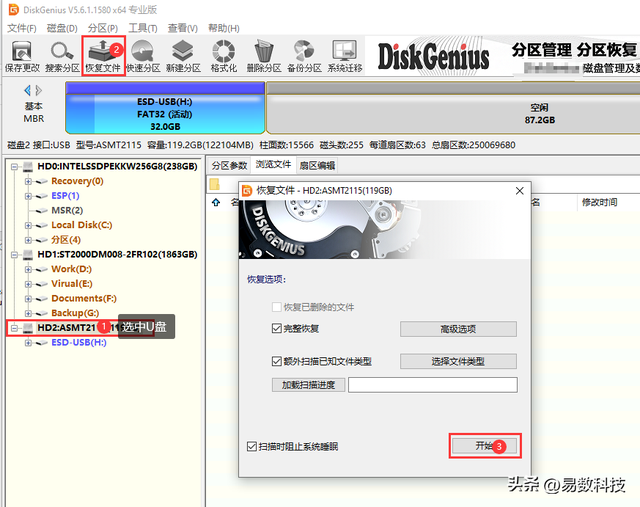640x507 pixels.
Task: Select Work(D:) in the disk tree
Action: pyautogui.click(x=71, y=269)
